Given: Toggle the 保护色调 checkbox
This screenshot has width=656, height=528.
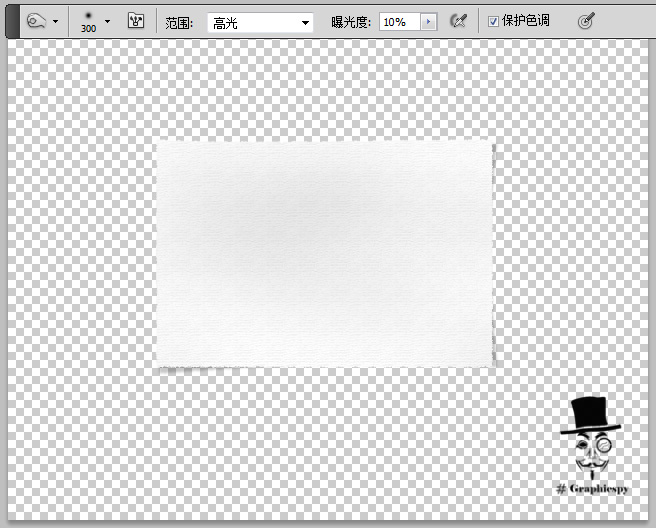Looking at the screenshot, I should click(493, 21).
